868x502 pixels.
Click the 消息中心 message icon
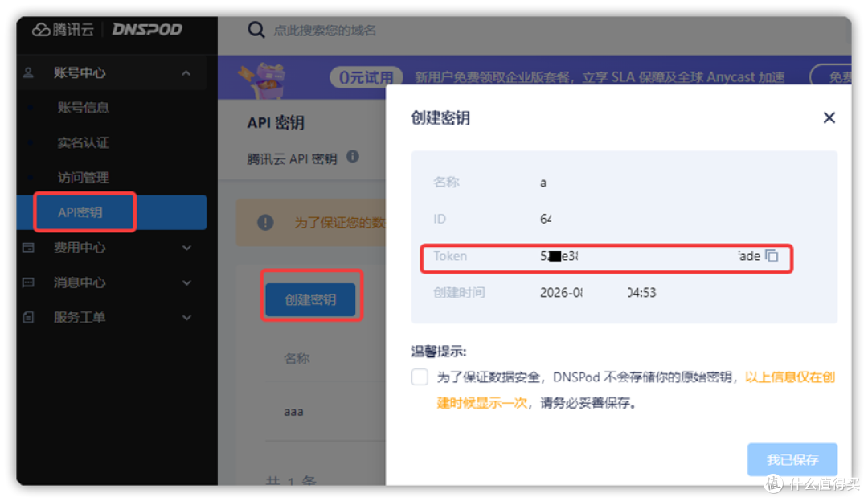point(28,282)
